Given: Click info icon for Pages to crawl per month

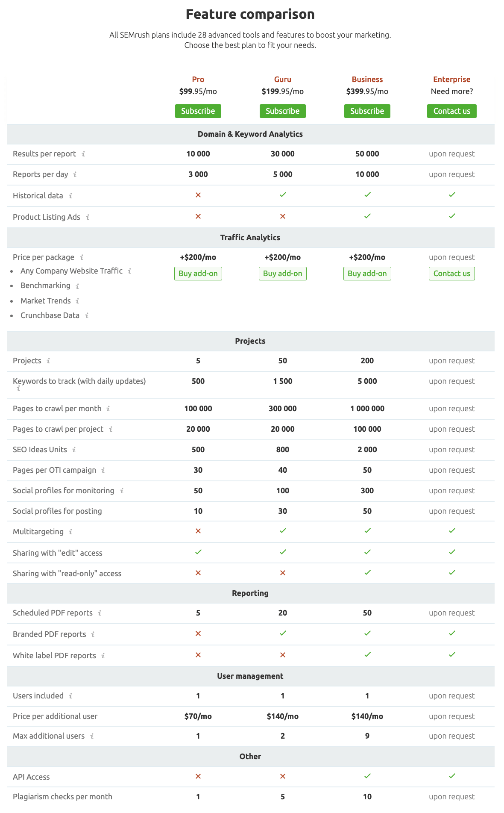Looking at the screenshot, I should [108, 409].
